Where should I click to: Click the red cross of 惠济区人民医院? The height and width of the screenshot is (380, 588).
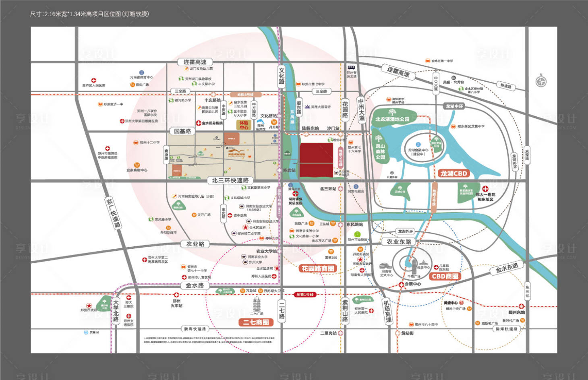click(93, 81)
